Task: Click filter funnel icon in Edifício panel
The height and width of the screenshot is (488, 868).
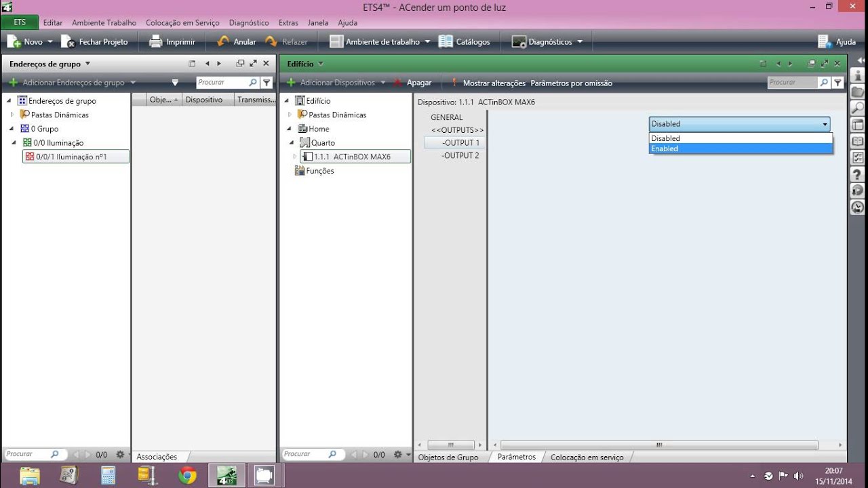Action: (838, 83)
